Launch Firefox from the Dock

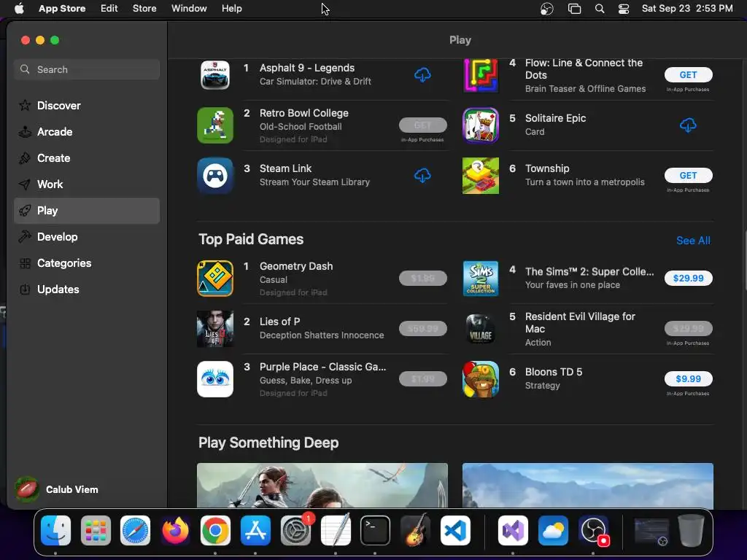click(x=175, y=531)
